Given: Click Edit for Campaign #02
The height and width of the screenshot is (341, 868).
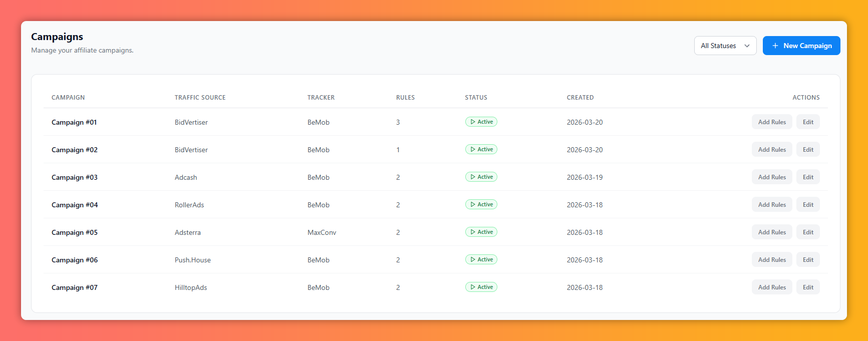Looking at the screenshot, I should coord(808,150).
